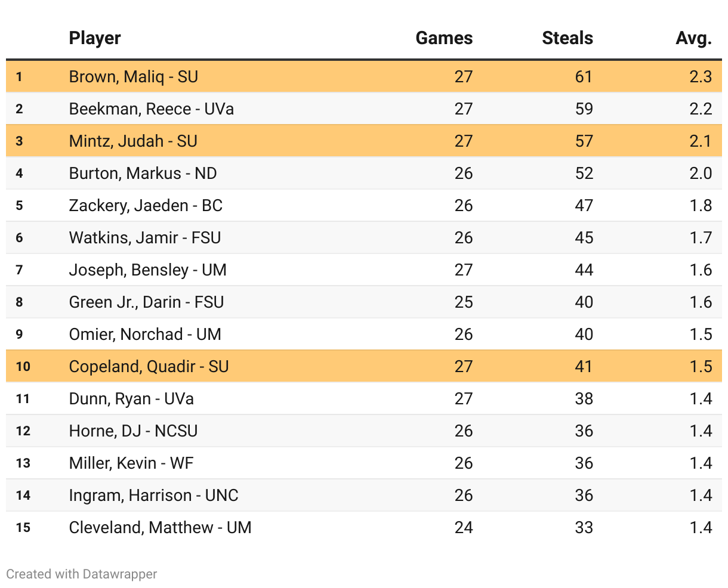Viewport: 728px width, 588px height.
Task: Select Joseph, Bensley - UM row
Action: 148,270
